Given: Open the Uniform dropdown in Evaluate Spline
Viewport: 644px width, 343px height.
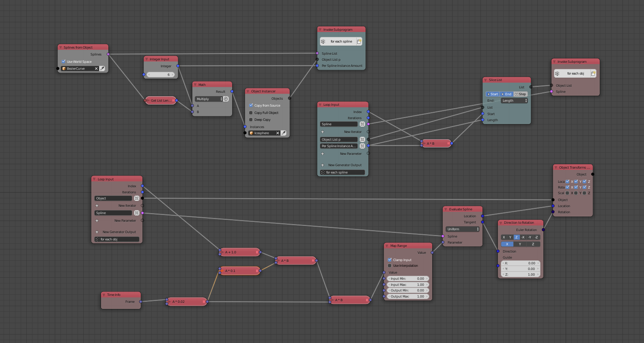Looking at the screenshot, I should 463,229.
